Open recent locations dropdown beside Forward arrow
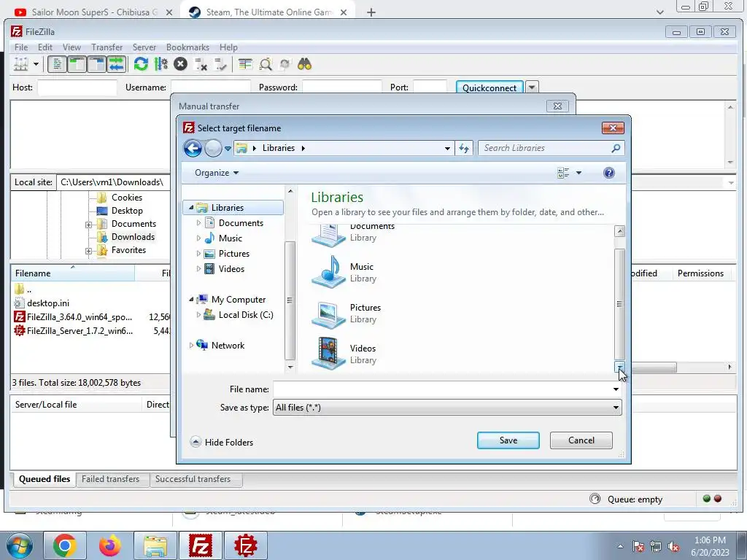The image size is (747, 560). tap(228, 149)
